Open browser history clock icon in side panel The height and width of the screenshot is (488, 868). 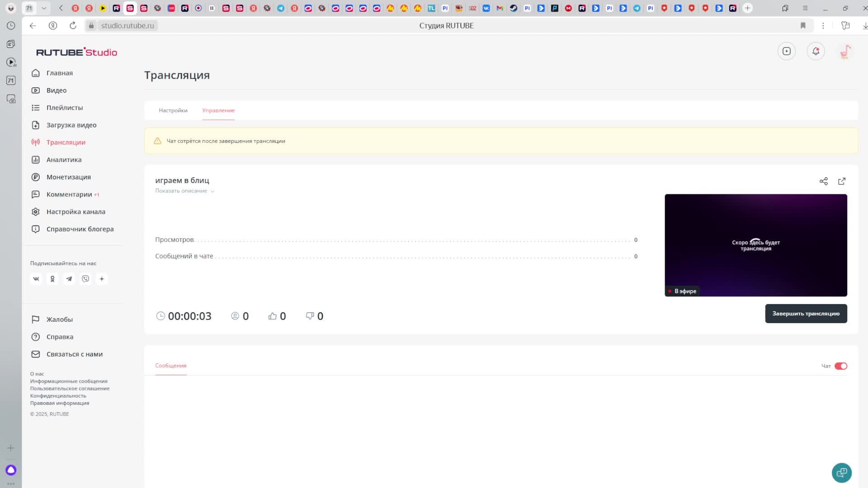[11, 26]
